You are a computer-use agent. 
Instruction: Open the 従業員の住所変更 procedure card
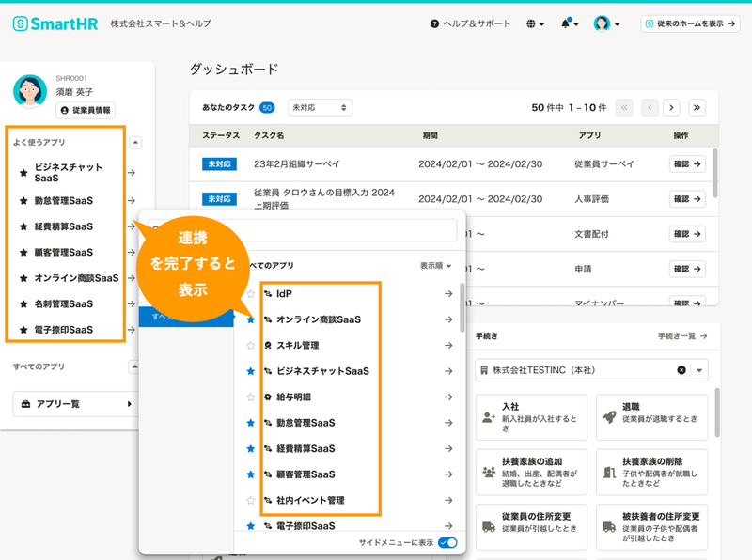point(531,527)
